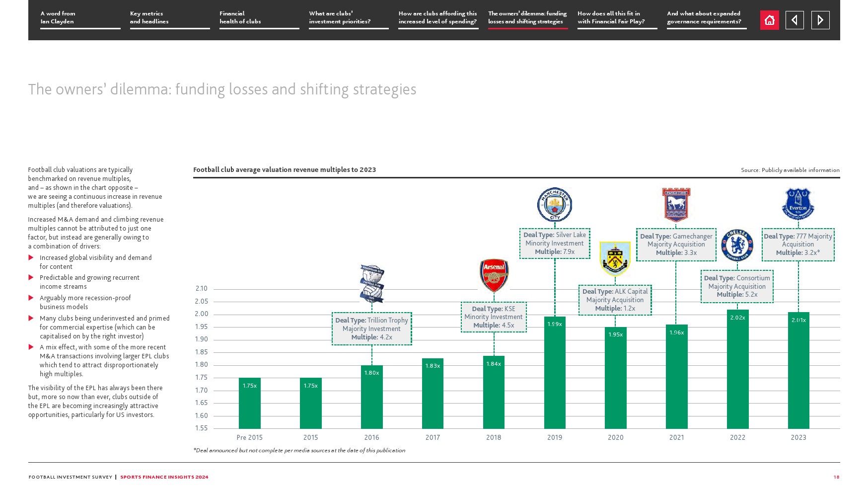The width and height of the screenshot is (868, 493).
Task: Select Silver Lake deal type callout box
Action: [x=555, y=244]
